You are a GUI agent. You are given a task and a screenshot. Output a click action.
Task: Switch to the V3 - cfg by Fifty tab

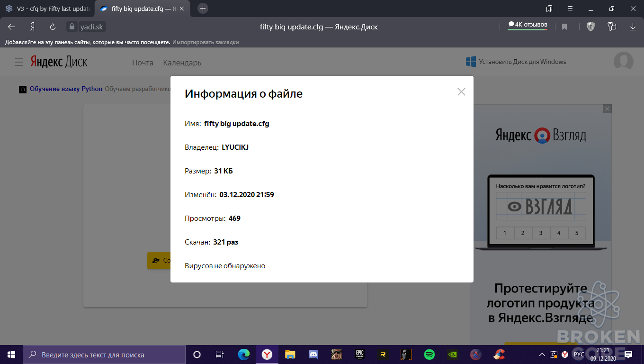click(x=47, y=9)
